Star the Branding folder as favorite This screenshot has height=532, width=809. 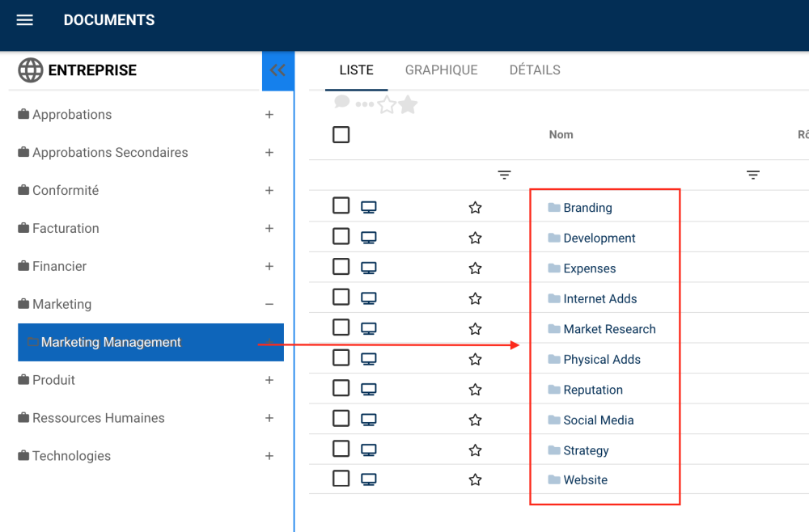click(475, 208)
